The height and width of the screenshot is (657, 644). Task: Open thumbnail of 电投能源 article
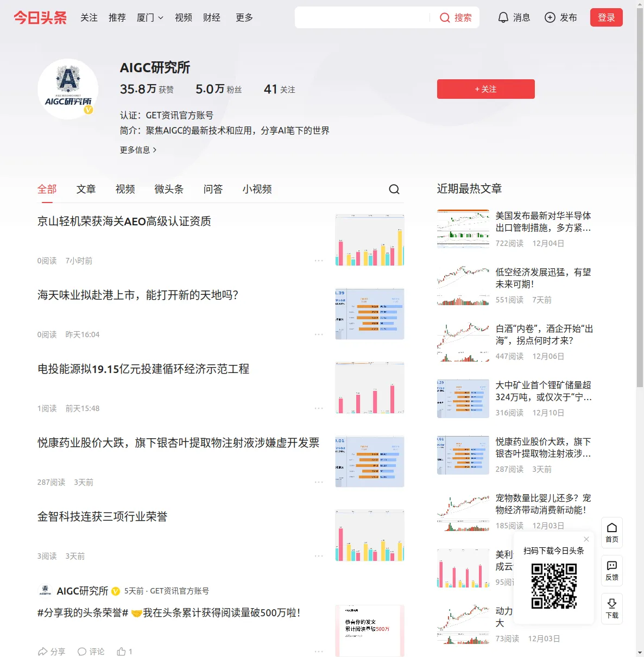pos(370,388)
